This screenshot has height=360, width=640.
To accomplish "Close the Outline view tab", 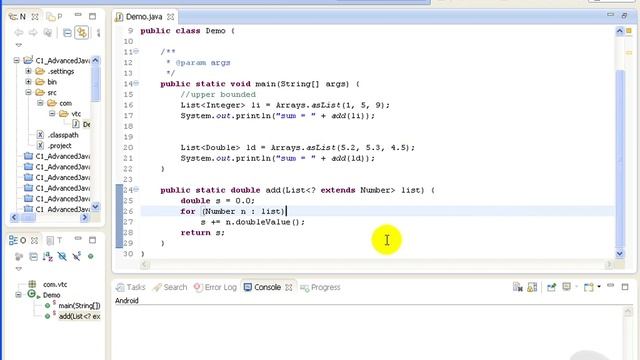I will click(35, 241).
